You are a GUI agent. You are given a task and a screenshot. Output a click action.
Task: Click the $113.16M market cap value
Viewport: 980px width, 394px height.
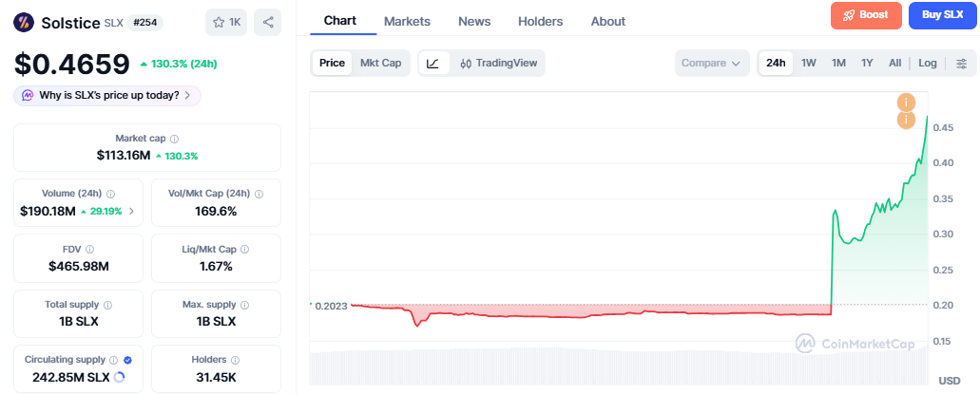click(124, 156)
